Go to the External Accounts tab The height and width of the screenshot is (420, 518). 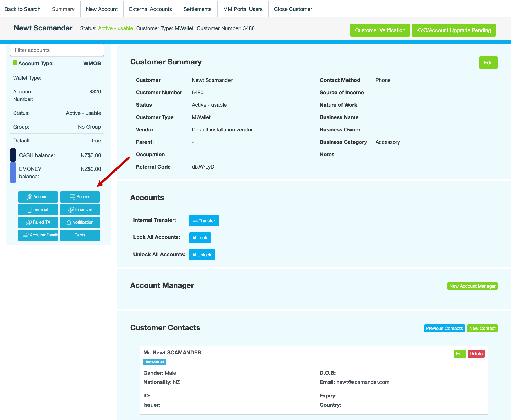(x=150, y=9)
